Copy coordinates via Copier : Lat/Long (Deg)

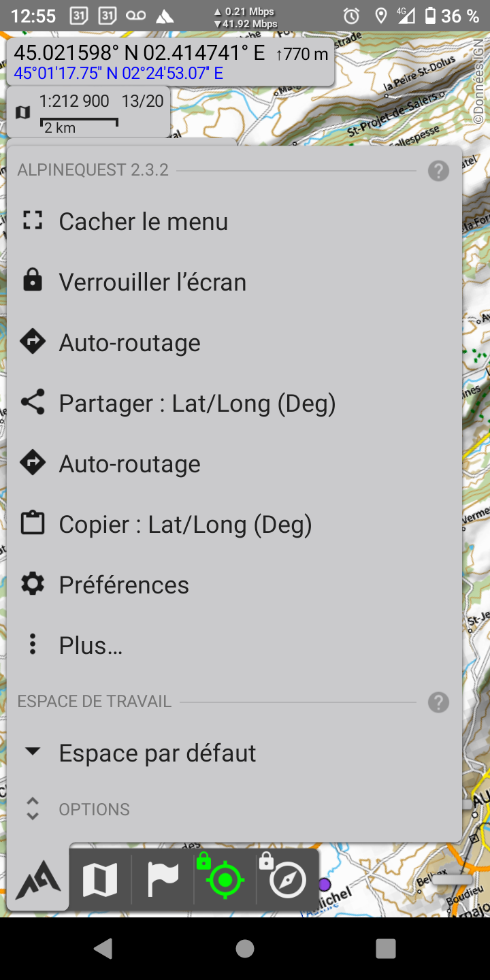tap(185, 524)
